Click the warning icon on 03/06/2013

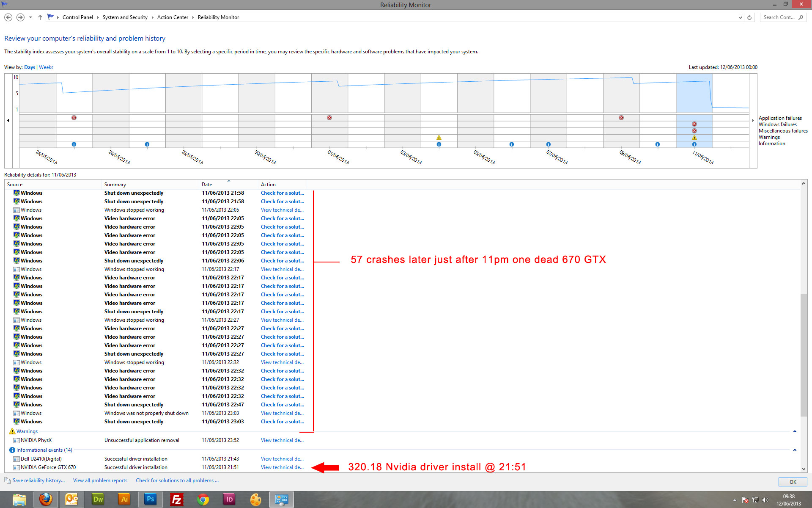pyautogui.click(x=439, y=138)
